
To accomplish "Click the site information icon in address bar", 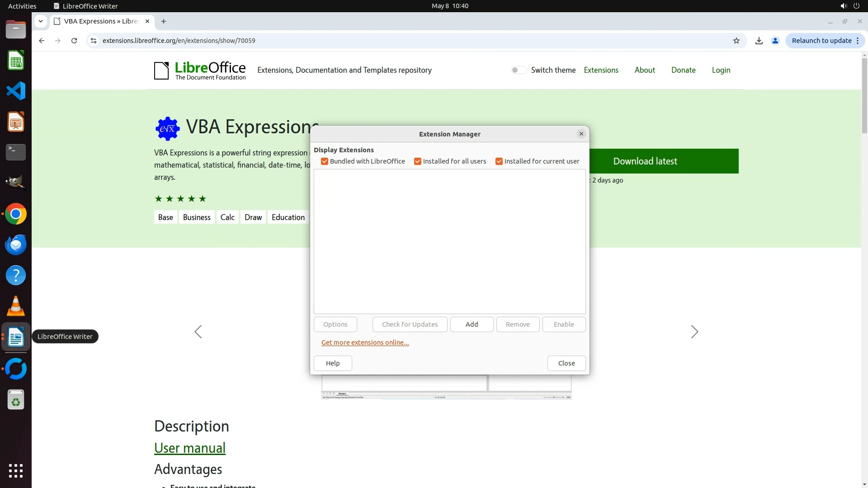I will pos(94,41).
